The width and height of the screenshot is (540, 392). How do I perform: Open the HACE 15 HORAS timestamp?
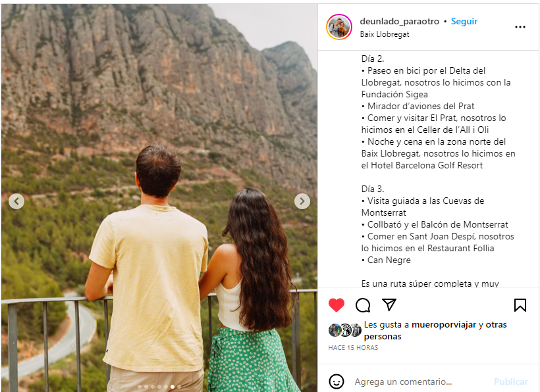pos(353,348)
